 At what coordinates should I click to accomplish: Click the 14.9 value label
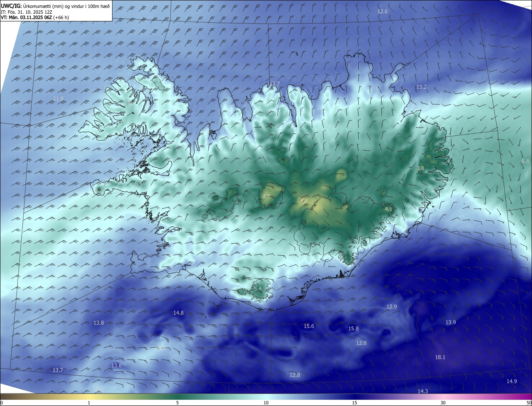(512, 381)
